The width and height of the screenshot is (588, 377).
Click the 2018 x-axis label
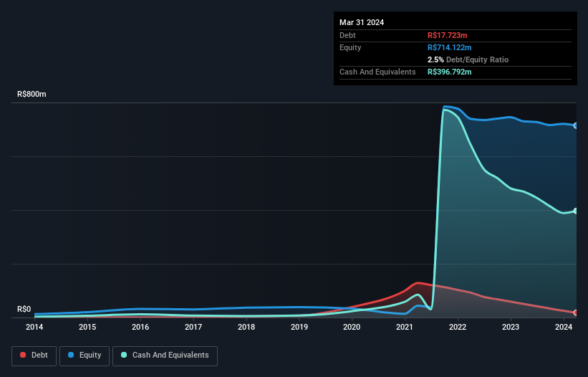[246, 327]
